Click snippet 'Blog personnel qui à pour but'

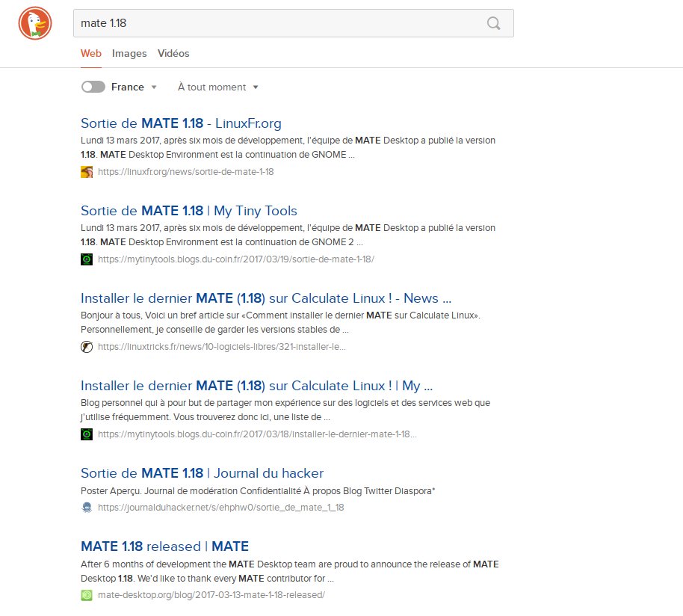[x=285, y=410]
